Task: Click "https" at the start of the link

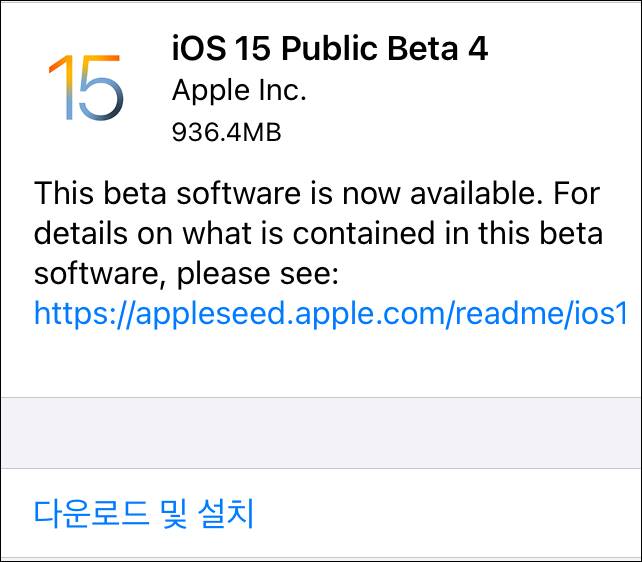Action: [68, 314]
